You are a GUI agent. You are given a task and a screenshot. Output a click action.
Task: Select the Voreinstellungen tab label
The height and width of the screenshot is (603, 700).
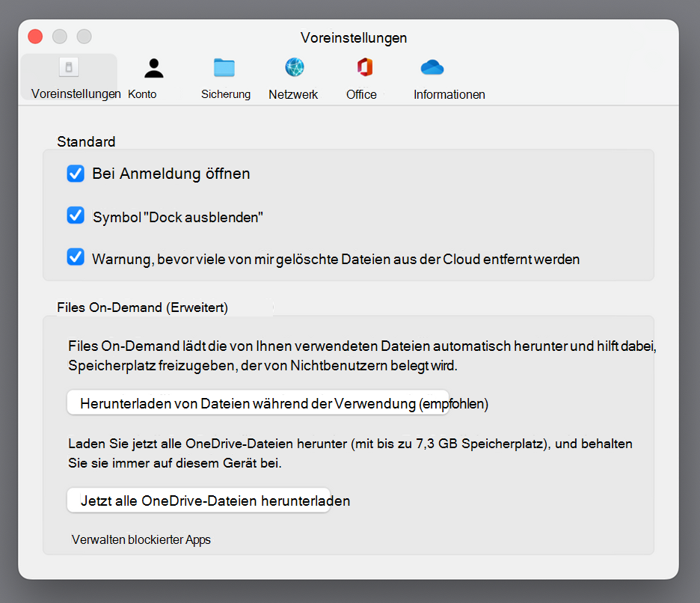[76, 94]
